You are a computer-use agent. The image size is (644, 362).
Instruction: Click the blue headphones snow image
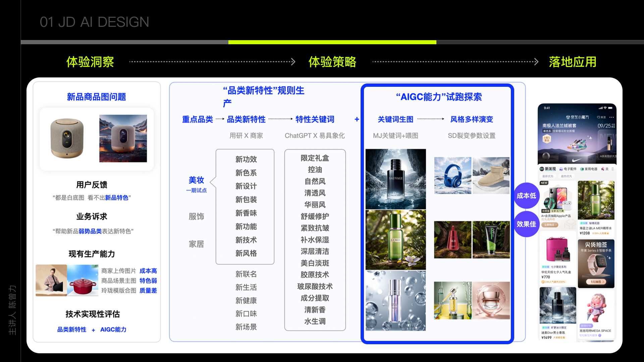pyautogui.click(x=452, y=176)
